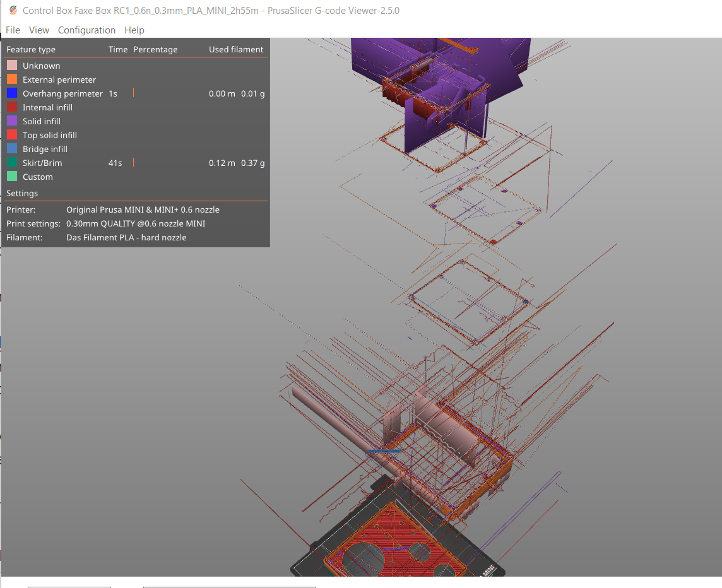Click the Overhang perimeter 0.01 g value
The width and height of the screenshot is (722, 588).
point(253,93)
